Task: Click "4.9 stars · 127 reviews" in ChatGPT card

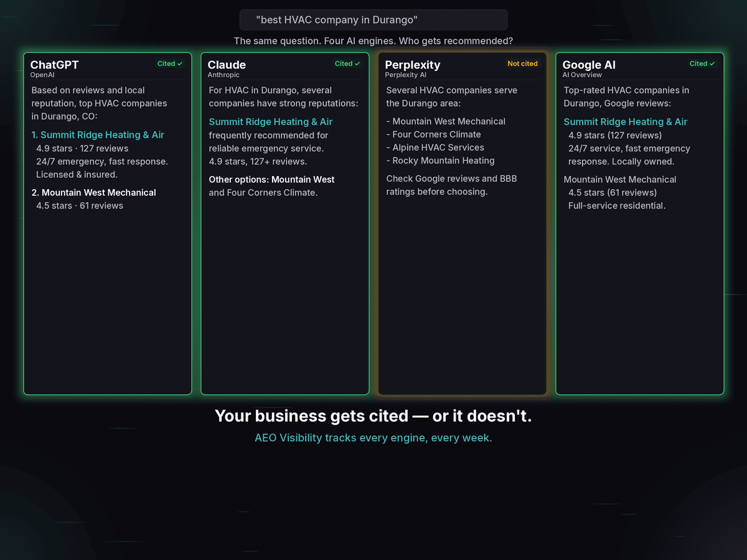Action: tap(82, 149)
